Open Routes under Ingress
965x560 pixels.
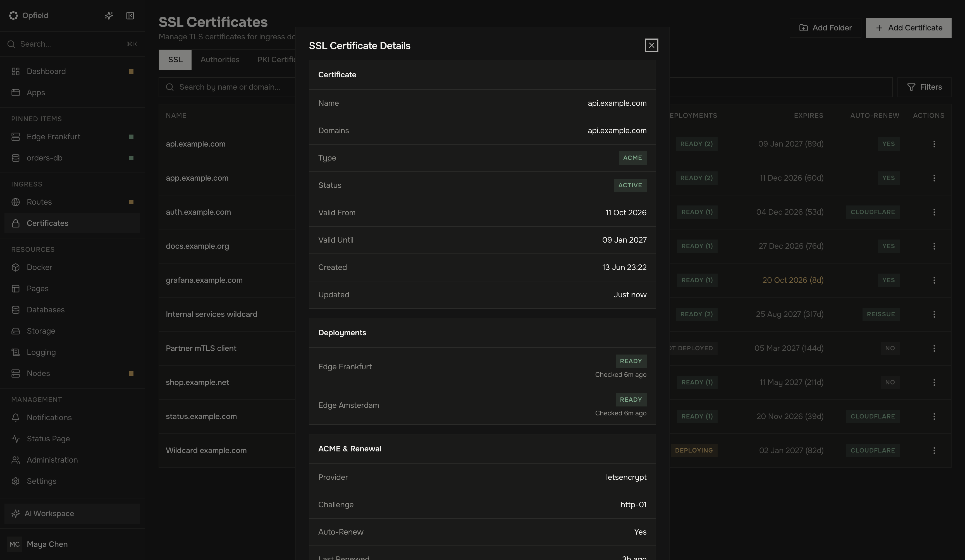click(x=72, y=202)
